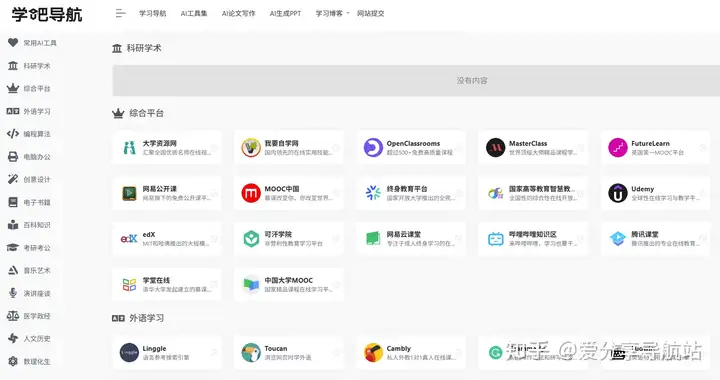Click the arrow button on MOOC中国 card
The width and height of the screenshot is (720, 380).
pos(336,193)
